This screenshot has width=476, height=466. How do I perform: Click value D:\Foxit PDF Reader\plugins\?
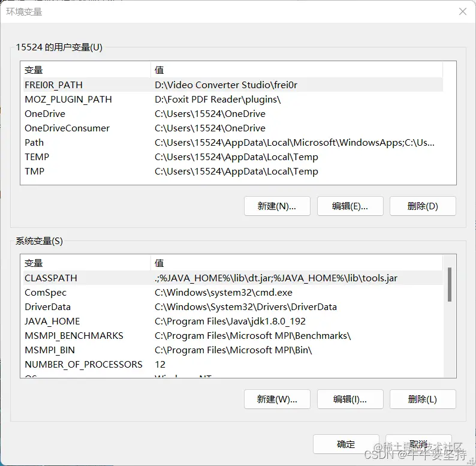pos(218,100)
